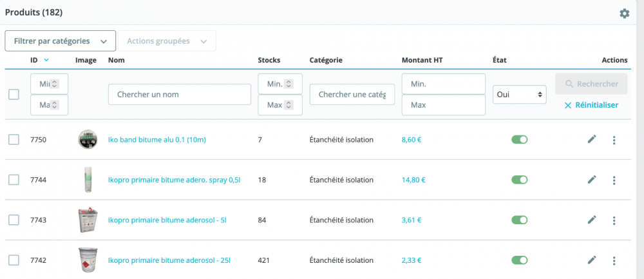Check the select-all checkbox in filter row
Viewport: 644px width, 279px height.
click(x=14, y=95)
